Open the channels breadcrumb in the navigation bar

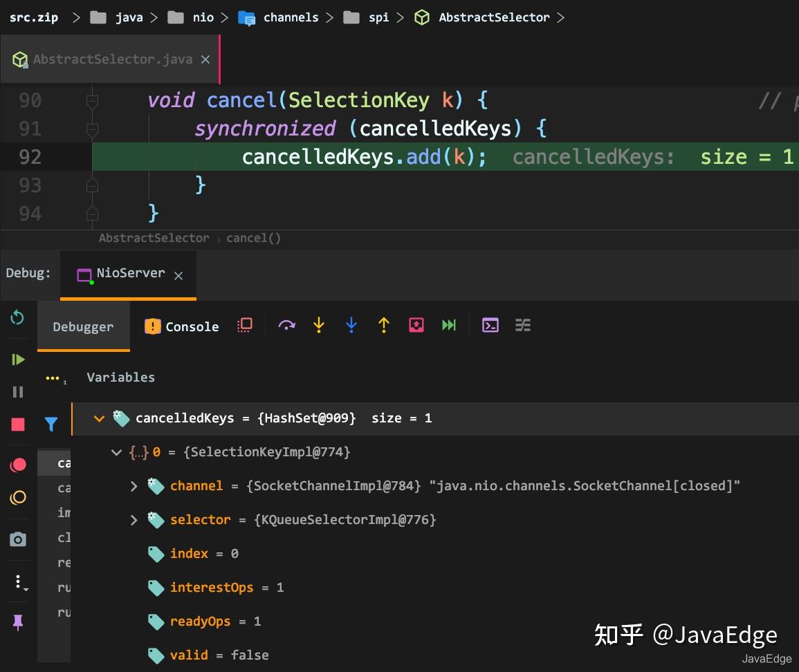pyautogui.click(x=291, y=17)
